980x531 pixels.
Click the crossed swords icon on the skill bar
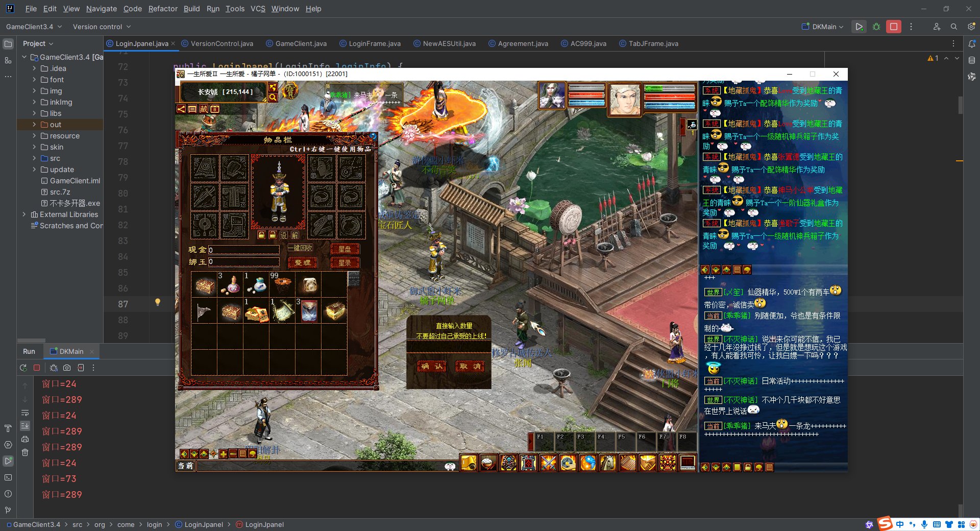click(548, 463)
